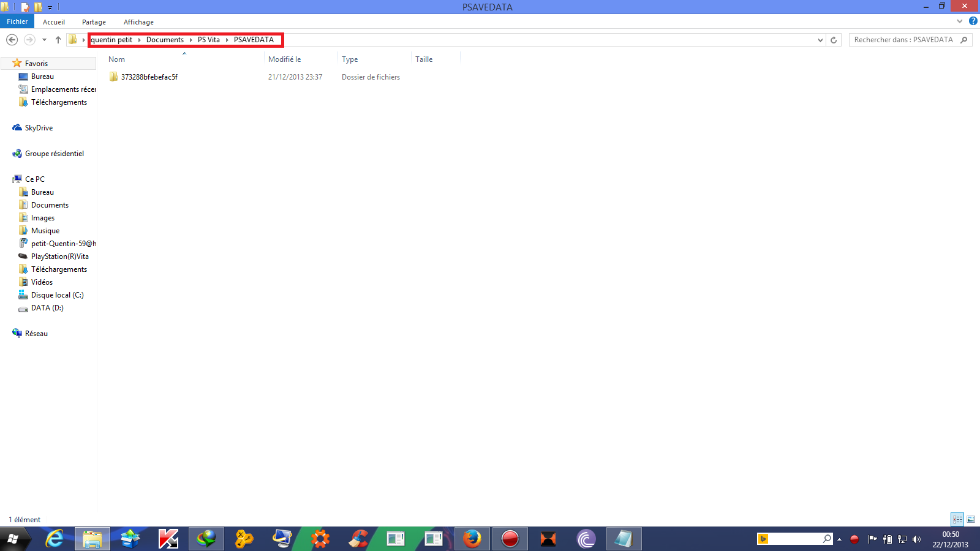Open the Fichier menu
Viewport: 980px width, 551px height.
[17, 21]
